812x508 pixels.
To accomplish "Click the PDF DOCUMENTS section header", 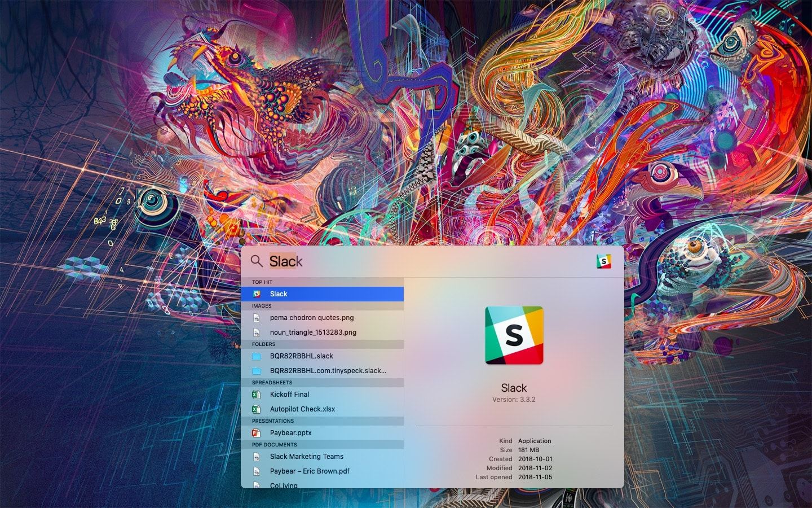I will tap(322, 445).
